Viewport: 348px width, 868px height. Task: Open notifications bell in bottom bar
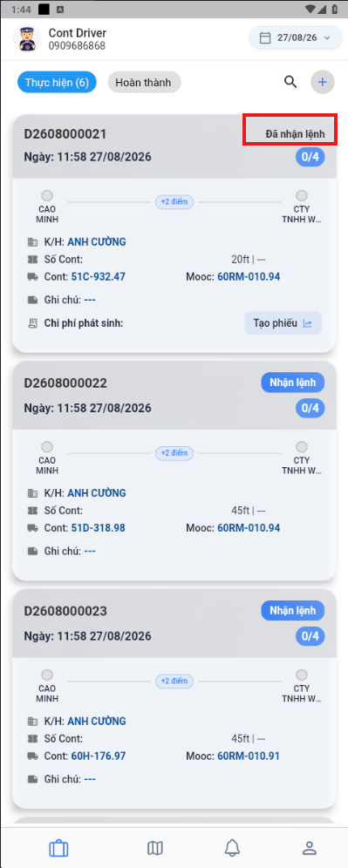pyautogui.click(x=232, y=847)
